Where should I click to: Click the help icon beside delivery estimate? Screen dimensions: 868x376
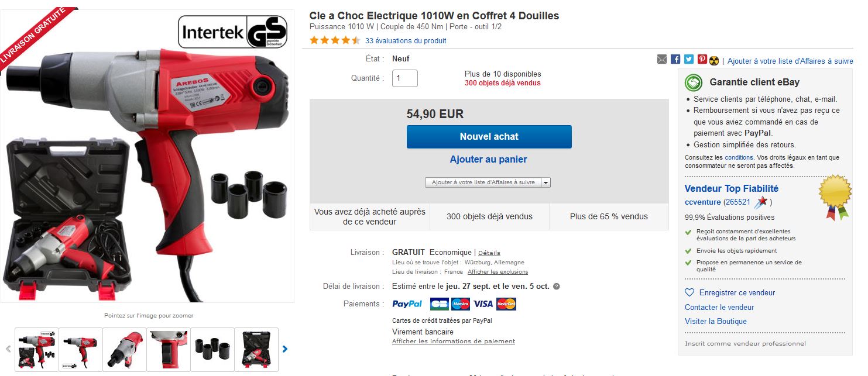[557, 287]
